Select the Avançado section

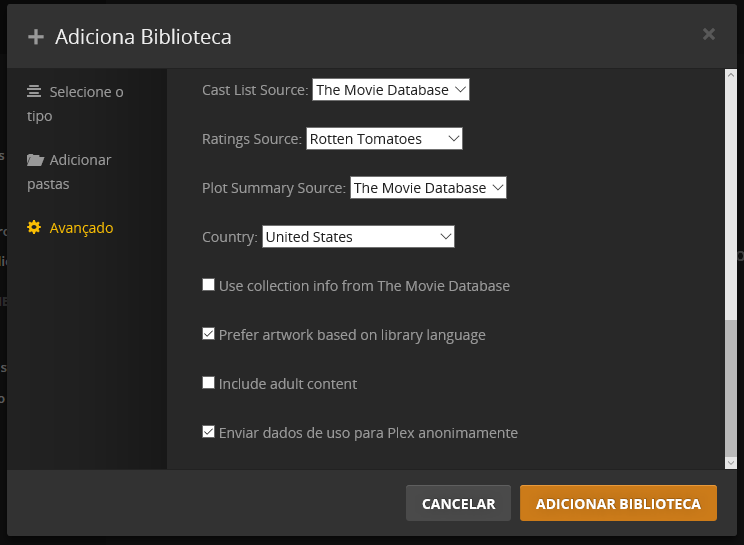pos(81,228)
